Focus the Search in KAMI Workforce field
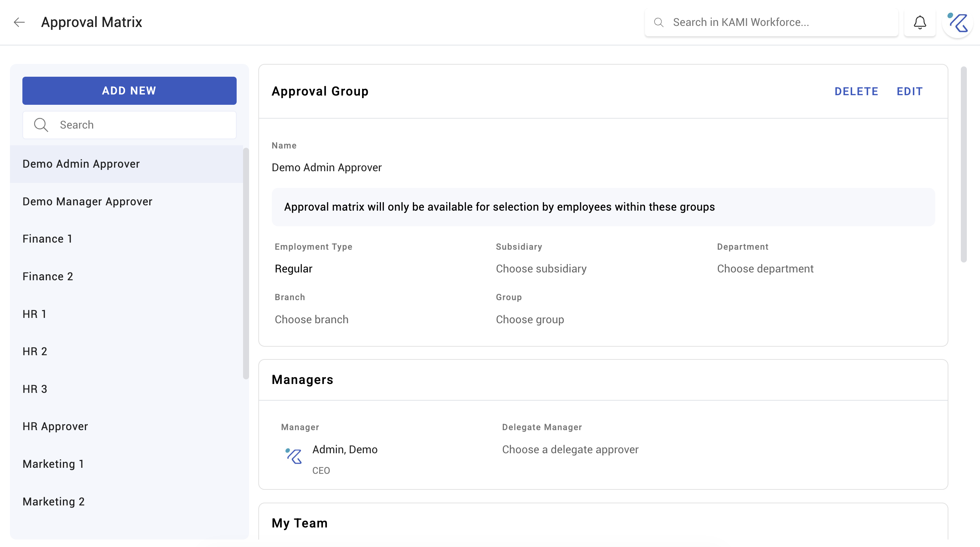Viewport: 980px width, 547px height. coord(771,22)
